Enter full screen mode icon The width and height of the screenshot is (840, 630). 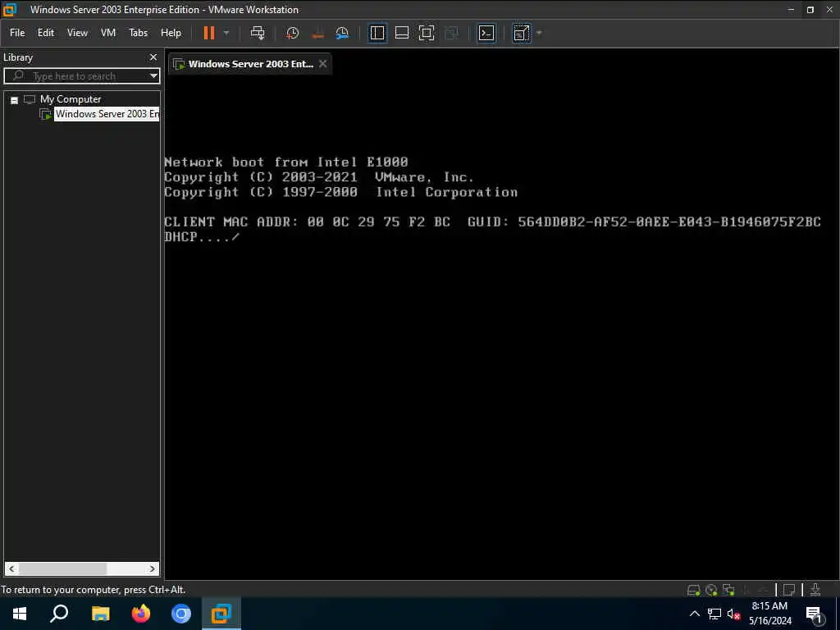click(x=427, y=33)
